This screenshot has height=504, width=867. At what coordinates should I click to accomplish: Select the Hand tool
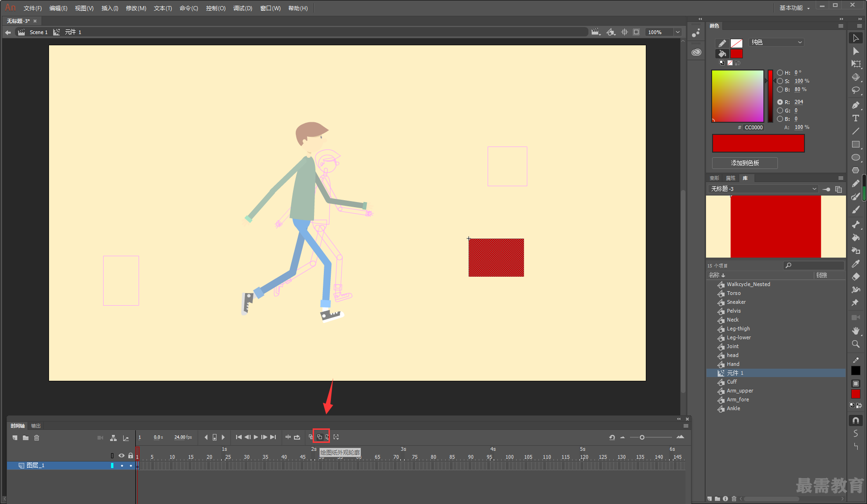pos(856,331)
